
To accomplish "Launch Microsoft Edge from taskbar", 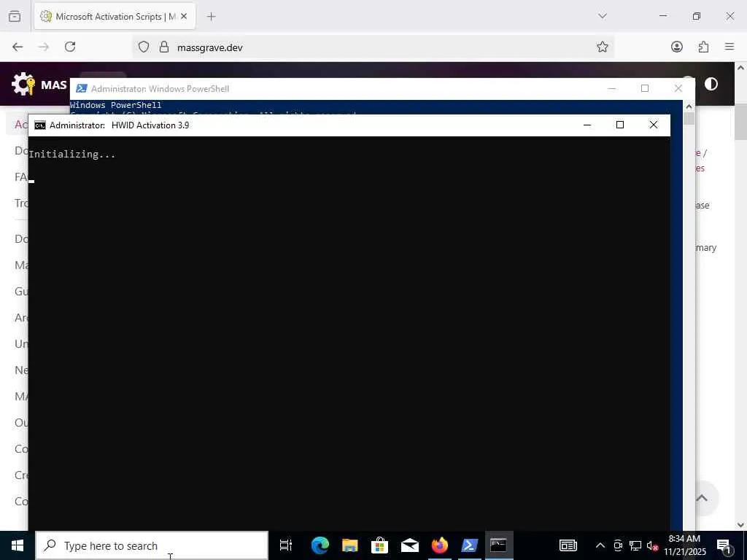I will (x=320, y=545).
